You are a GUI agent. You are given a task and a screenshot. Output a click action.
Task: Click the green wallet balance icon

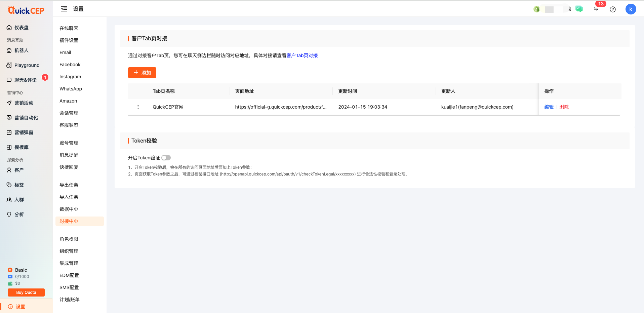(x=10, y=283)
